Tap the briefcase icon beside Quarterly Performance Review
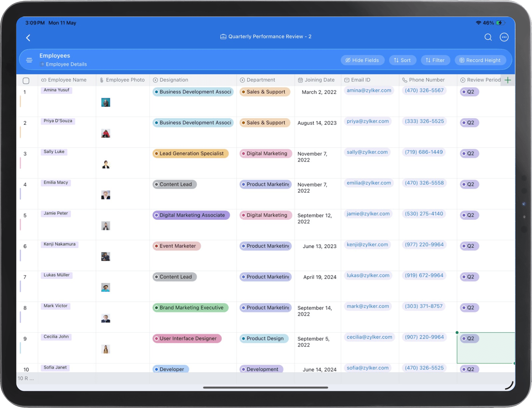 [223, 37]
